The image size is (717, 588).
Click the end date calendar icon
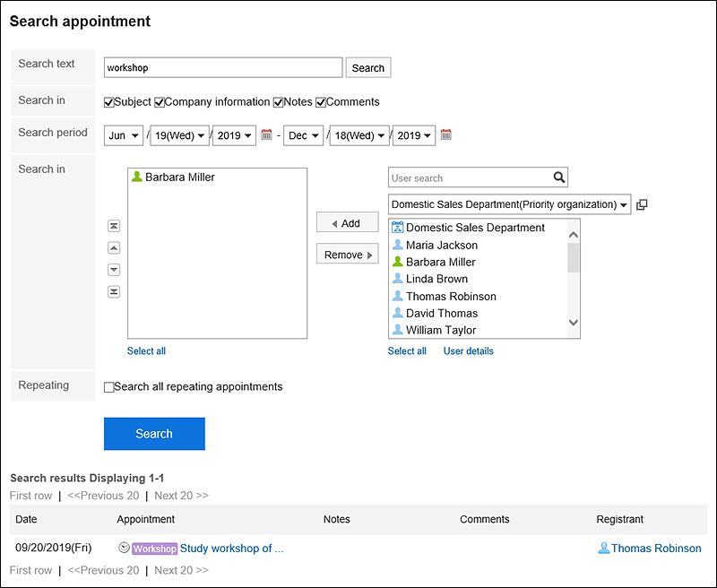coord(446,135)
